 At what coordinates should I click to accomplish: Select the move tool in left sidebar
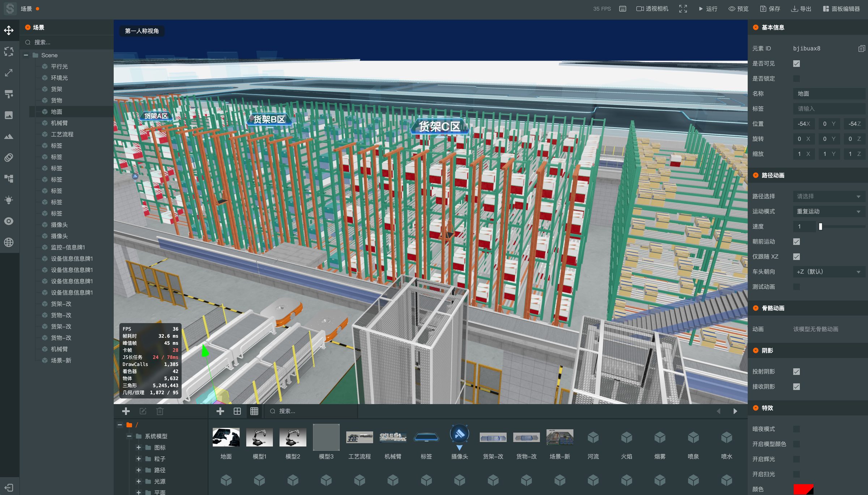(x=9, y=30)
